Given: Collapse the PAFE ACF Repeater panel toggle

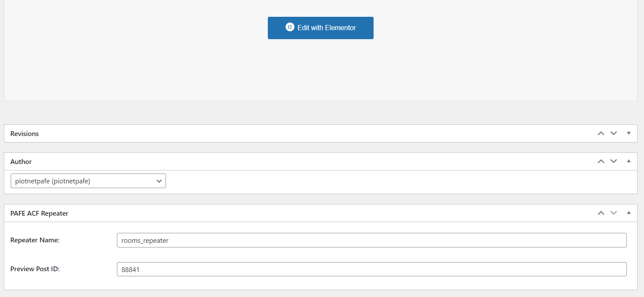Looking at the screenshot, I should [629, 213].
